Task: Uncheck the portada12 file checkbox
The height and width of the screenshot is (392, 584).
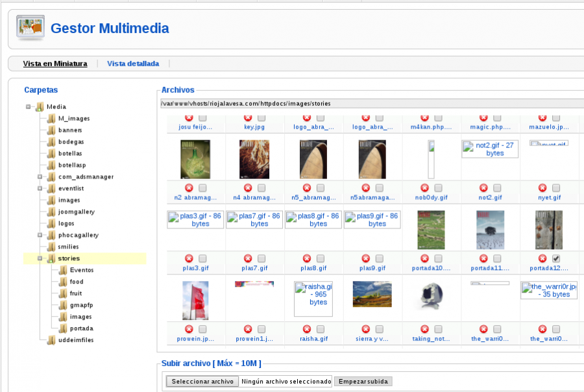Action: pos(556,258)
